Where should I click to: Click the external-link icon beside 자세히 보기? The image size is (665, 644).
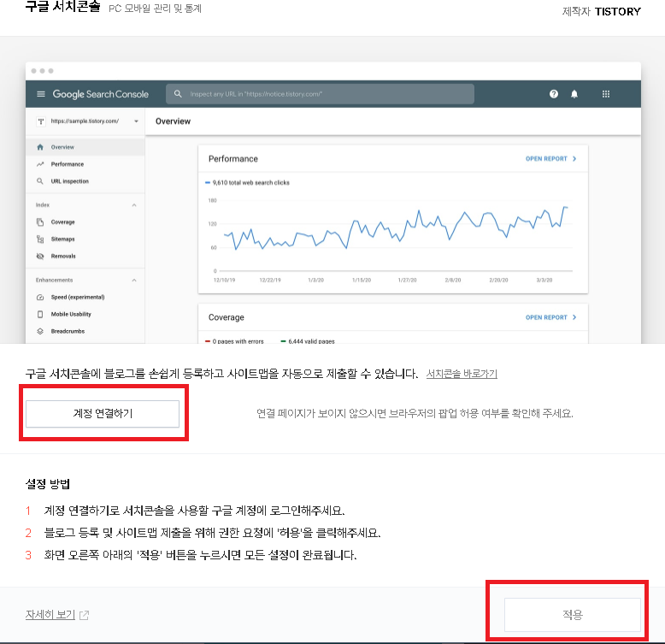(84, 615)
